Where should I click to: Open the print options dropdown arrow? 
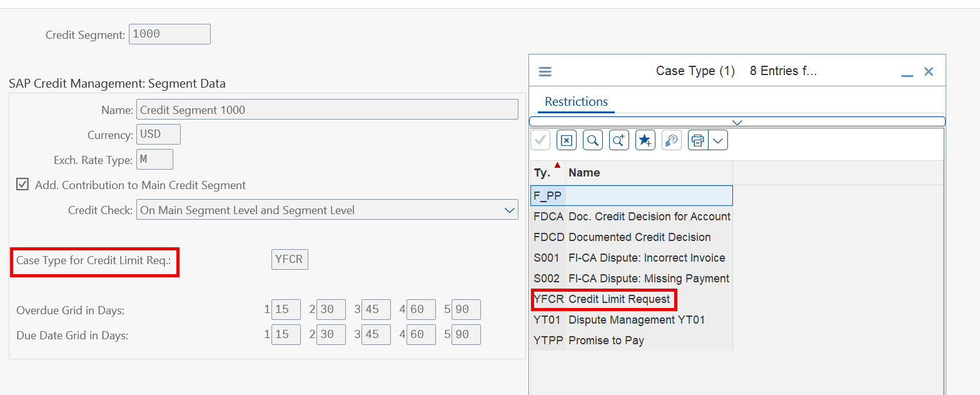coord(718,140)
